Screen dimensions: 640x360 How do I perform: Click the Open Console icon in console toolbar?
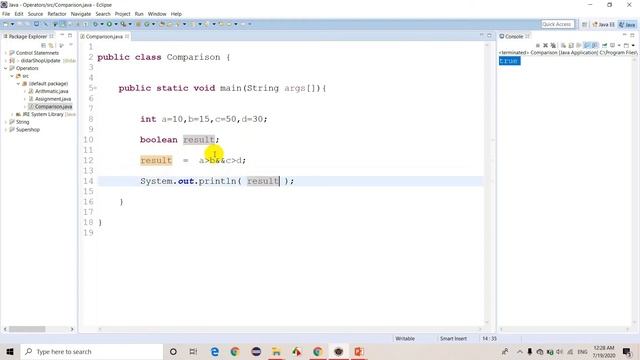tap(626, 45)
